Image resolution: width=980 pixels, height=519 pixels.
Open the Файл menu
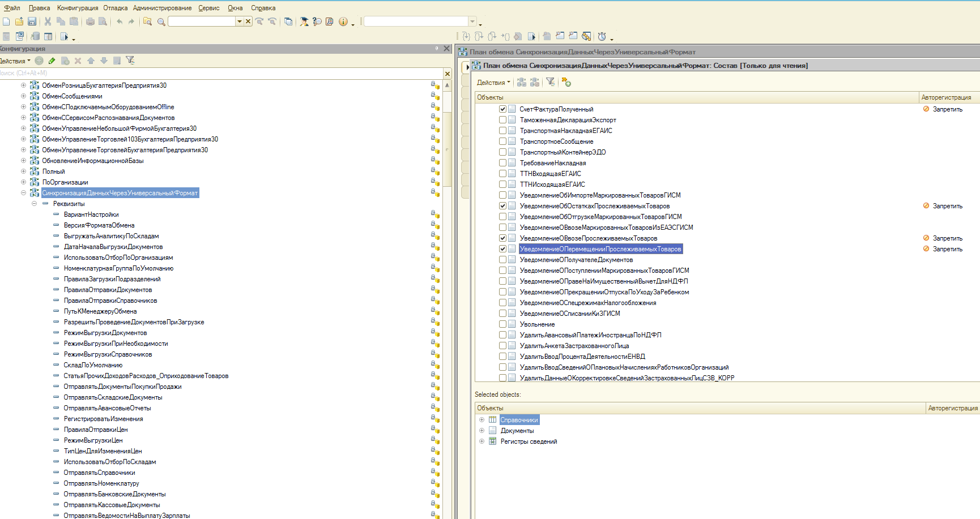12,8
